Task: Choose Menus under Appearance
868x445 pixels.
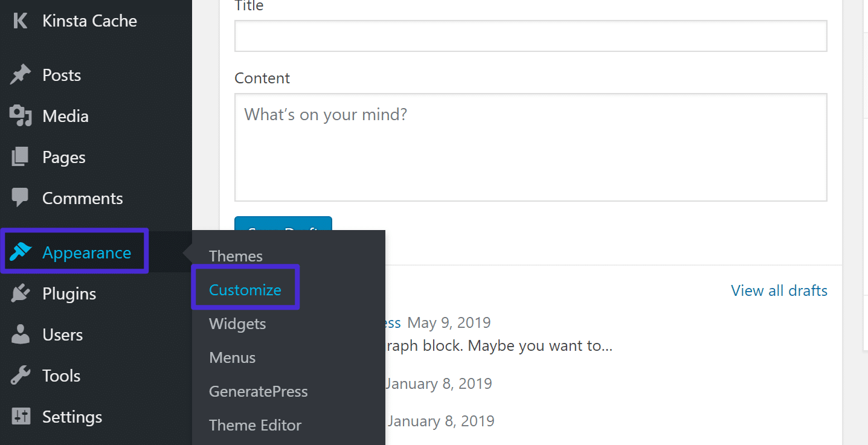Action: (232, 357)
